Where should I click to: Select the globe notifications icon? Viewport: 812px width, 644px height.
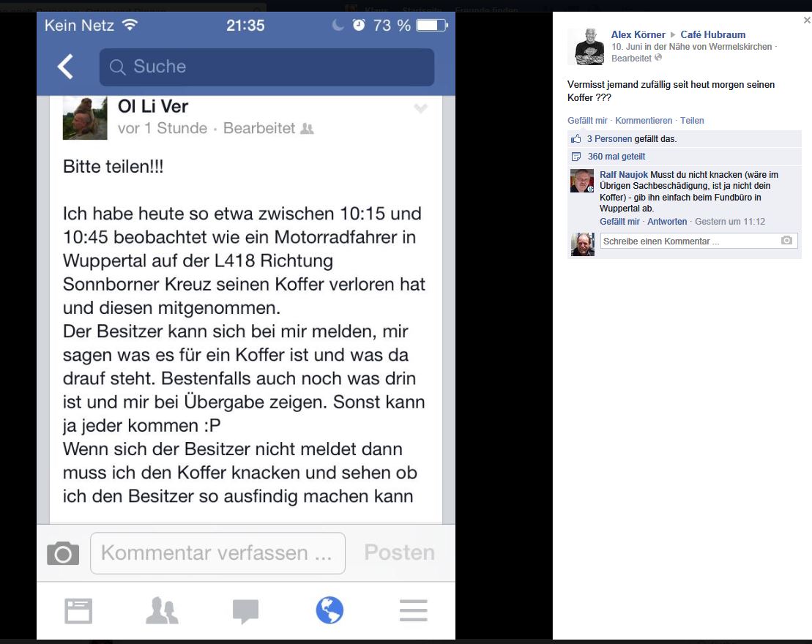(329, 610)
